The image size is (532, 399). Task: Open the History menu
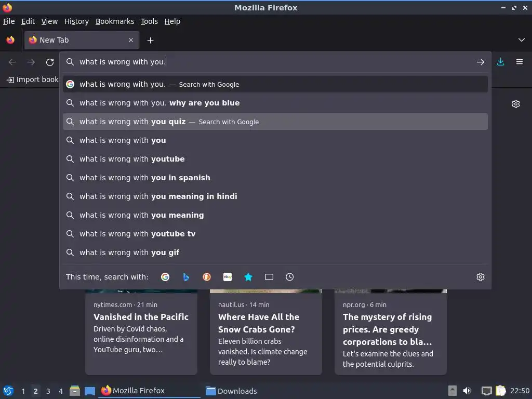pyautogui.click(x=77, y=21)
